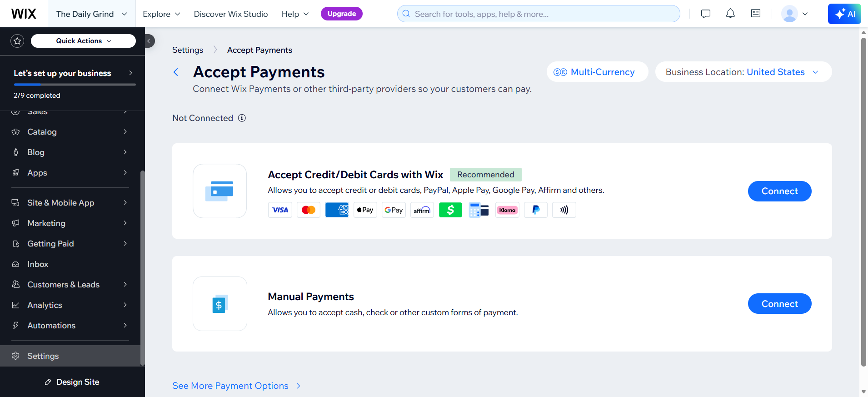Click the contactless tap-to-pay icon
This screenshot has height=397, width=868.
(564, 210)
